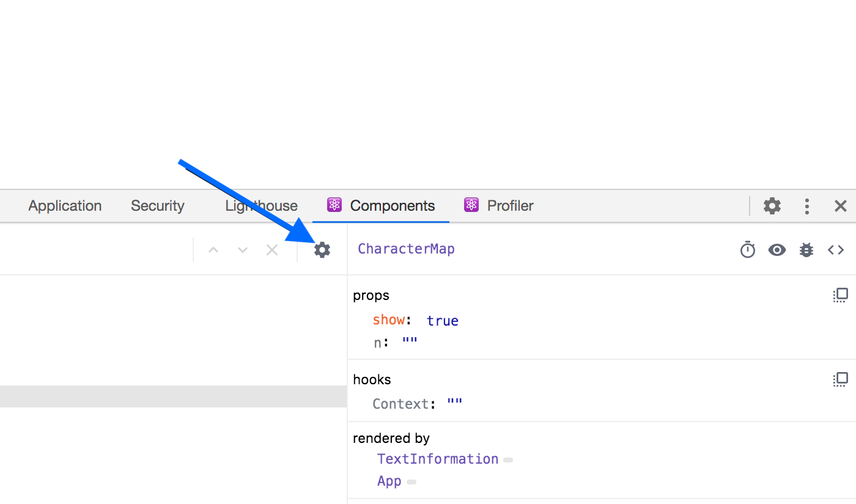This screenshot has height=504, width=856.
Task: Select the CharacterMap component name
Action: click(406, 249)
